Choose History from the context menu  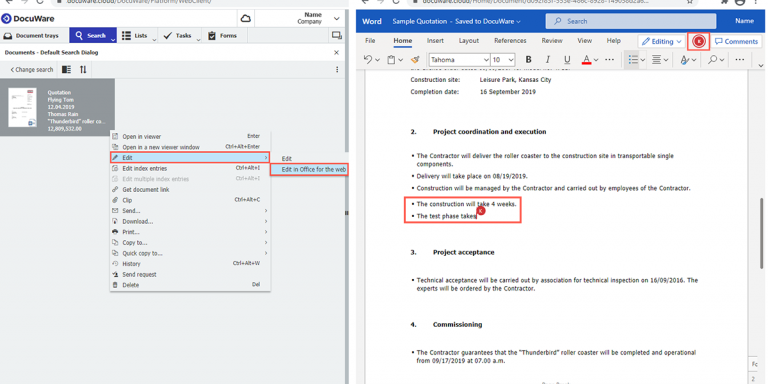coord(190,264)
